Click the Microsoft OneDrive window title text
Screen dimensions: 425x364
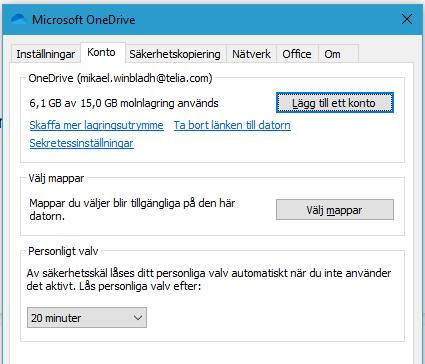point(84,20)
